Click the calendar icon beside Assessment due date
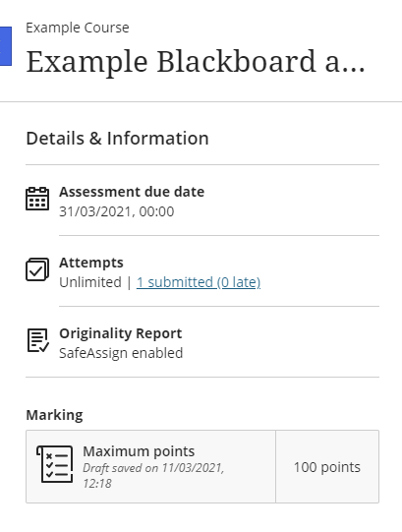 tap(37, 199)
